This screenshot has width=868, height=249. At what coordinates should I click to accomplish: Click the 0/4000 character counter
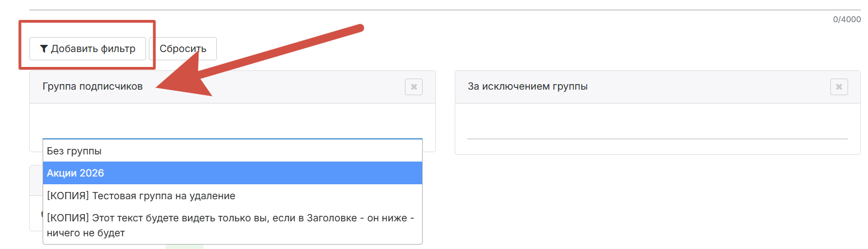[x=846, y=19]
